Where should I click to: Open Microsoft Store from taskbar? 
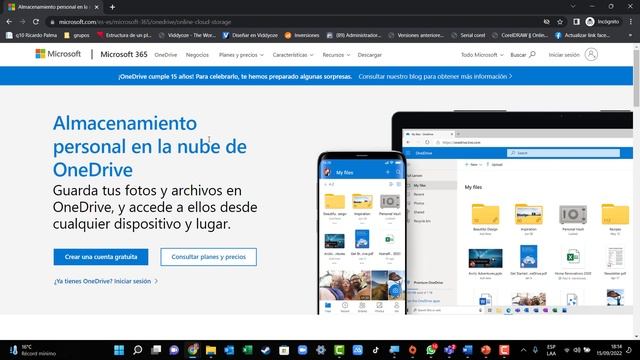point(284,350)
